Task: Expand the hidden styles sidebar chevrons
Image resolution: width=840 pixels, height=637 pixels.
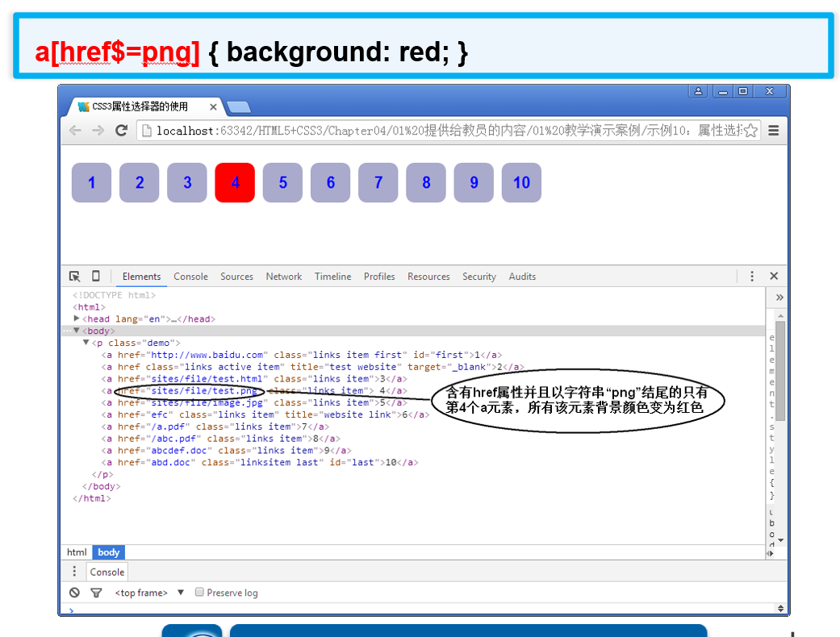Action: pos(779,298)
